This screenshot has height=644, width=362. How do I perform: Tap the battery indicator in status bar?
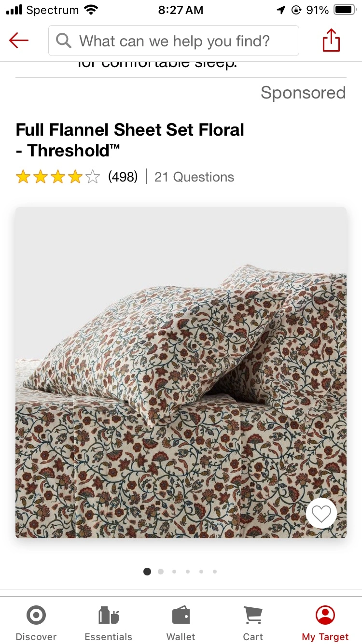(345, 10)
